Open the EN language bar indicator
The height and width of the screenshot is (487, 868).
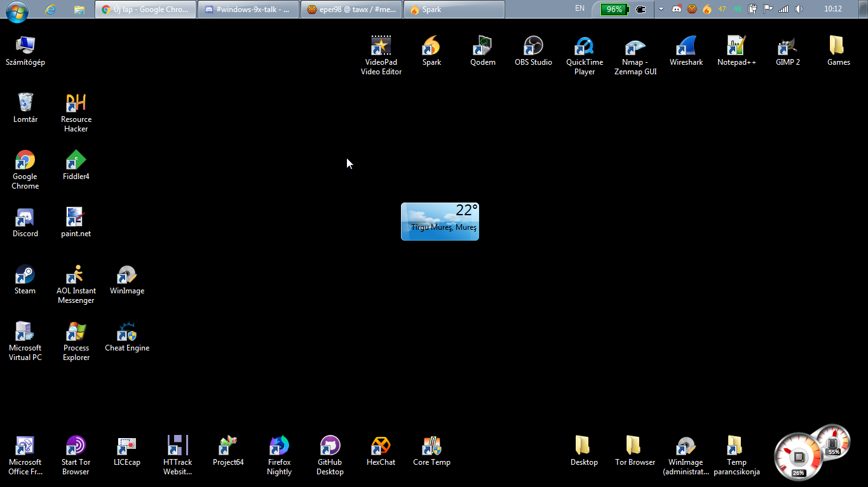point(580,9)
